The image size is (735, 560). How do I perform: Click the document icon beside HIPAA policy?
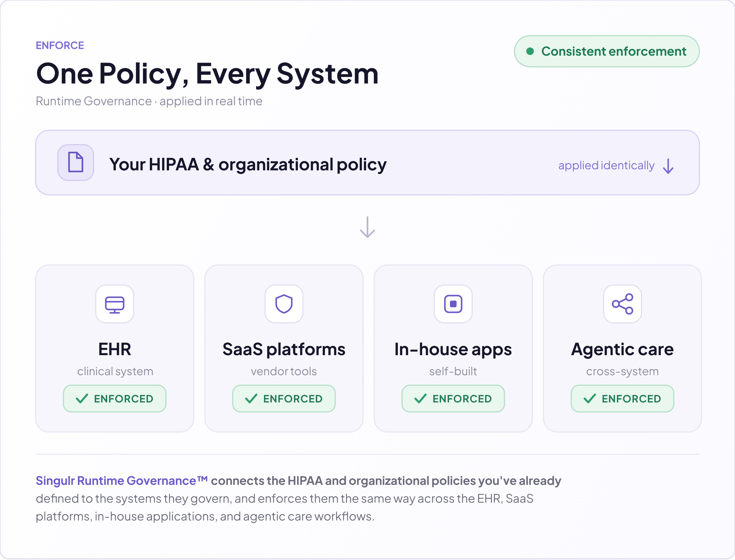pyautogui.click(x=76, y=162)
